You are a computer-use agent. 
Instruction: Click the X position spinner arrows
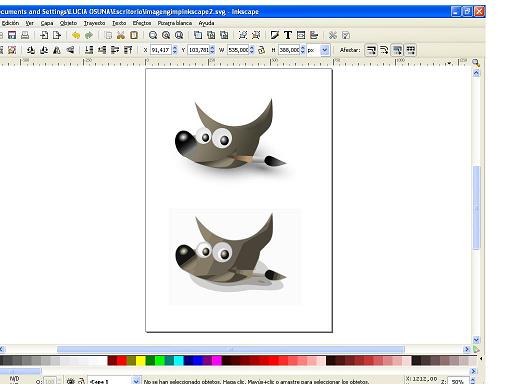(175, 50)
